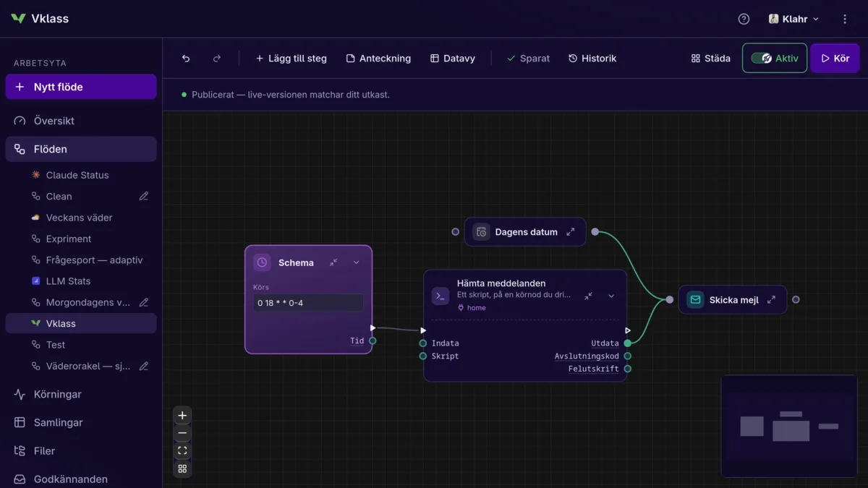Image resolution: width=868 pixels, height=488 pixels.
Task: Click the Tid output port
Action: click(373, 341)
